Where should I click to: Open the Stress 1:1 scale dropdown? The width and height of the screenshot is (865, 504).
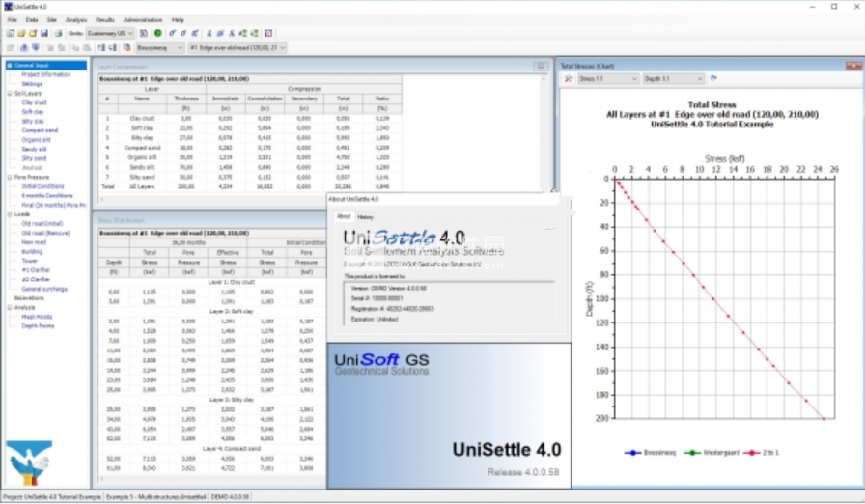[x=607, y=79]
